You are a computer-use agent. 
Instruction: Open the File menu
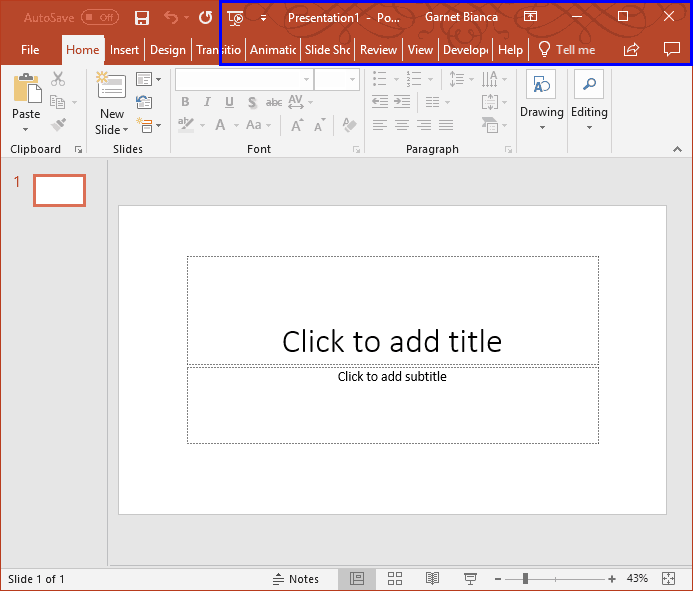click(x=30, y=50)
